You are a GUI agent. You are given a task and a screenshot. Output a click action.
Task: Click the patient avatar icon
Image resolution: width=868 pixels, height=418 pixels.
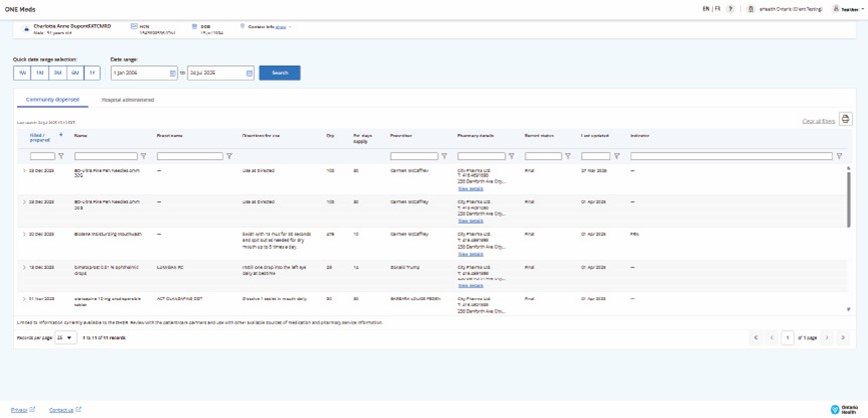(x=26, y=29)
